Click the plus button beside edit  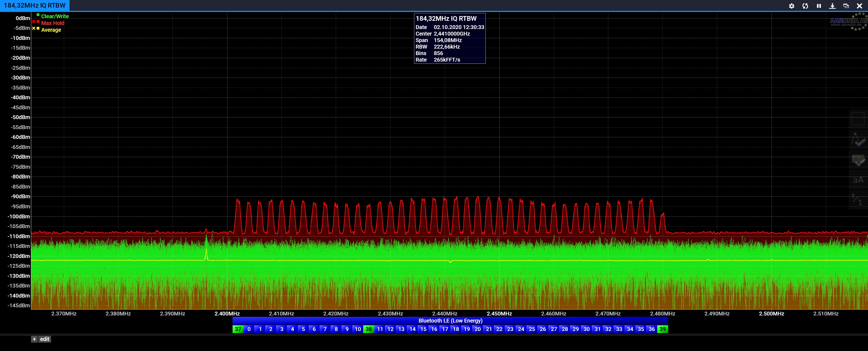(x=35, y=339)
